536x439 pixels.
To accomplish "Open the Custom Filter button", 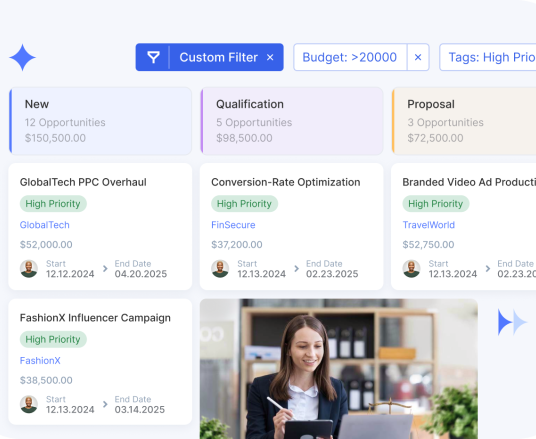I will (210, 57).
